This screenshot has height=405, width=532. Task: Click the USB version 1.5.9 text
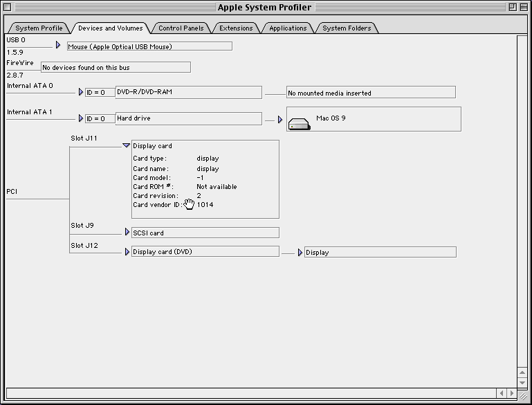[x=15, y=53]
